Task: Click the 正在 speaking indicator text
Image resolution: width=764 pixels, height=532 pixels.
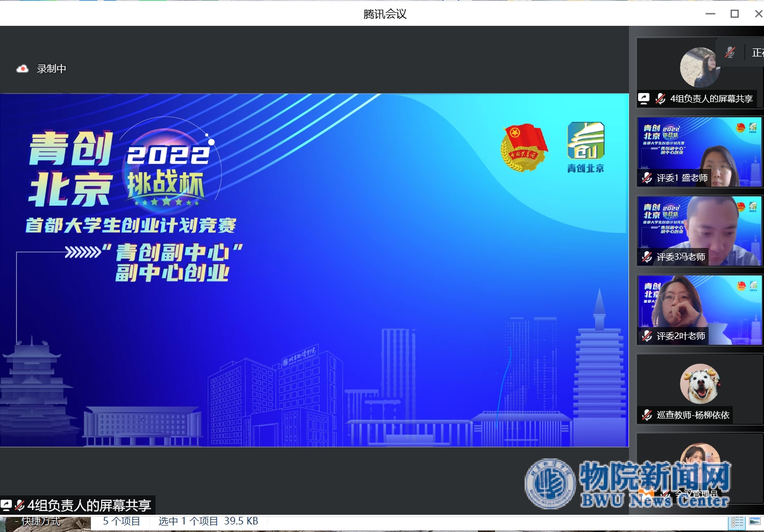Action: point(758,53)
